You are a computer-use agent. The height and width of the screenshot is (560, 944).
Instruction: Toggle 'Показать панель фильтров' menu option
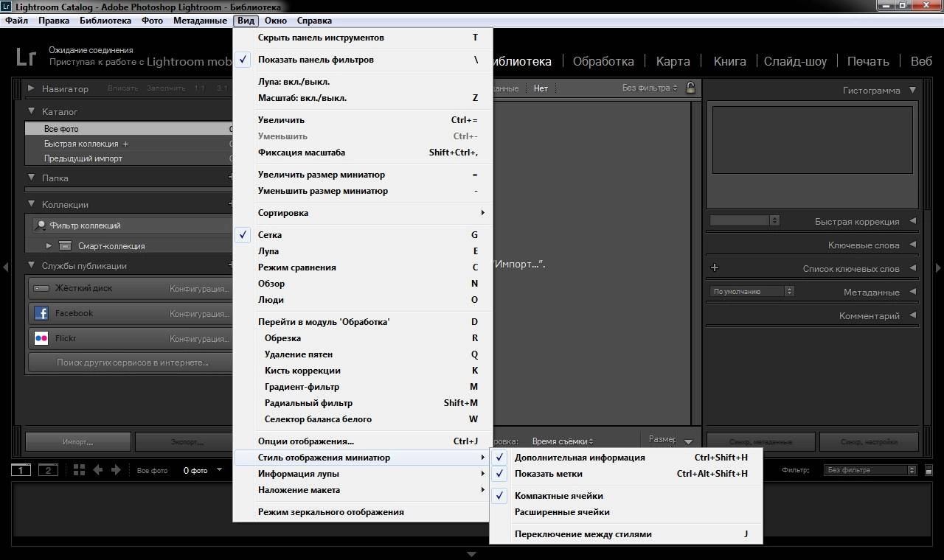pos(363,60)
